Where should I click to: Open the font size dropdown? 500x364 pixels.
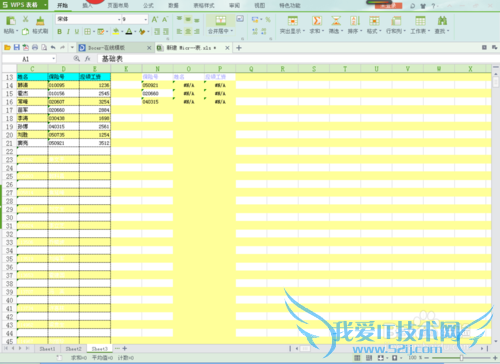coord(146,20)
